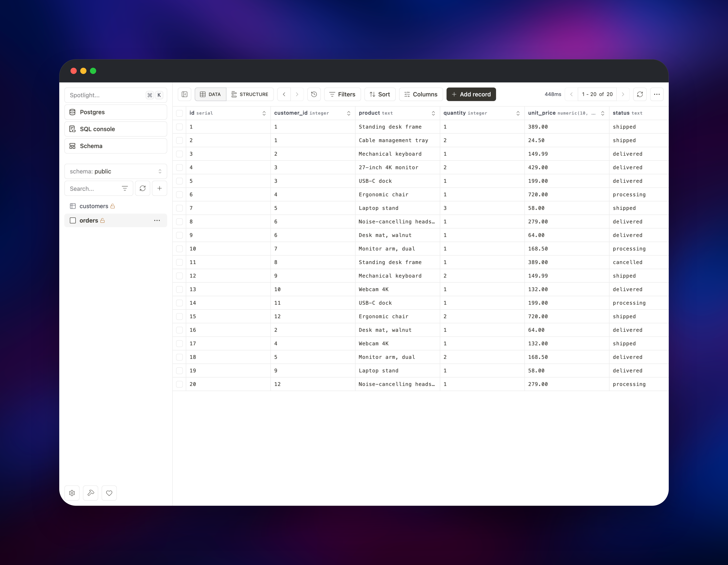Image resolution: width=728 pixels, height=565 pixels.
Task: Add a new table with plus icon
Action: (160, 188)
